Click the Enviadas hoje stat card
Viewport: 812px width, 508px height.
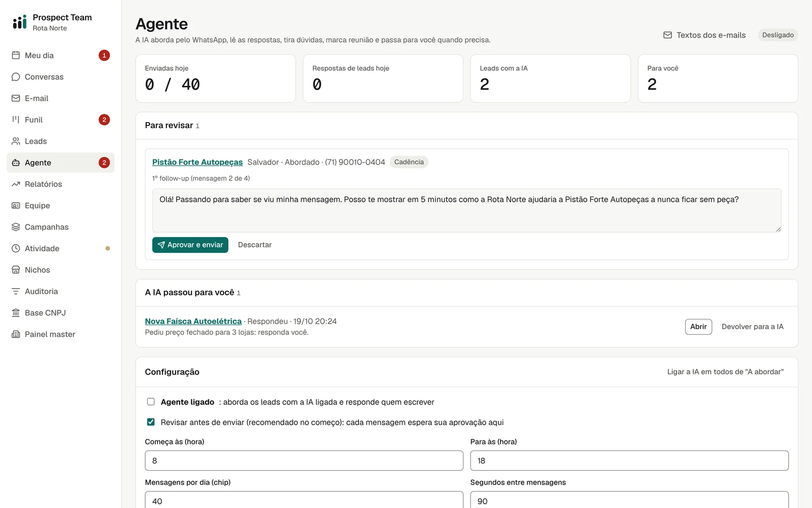tap(216, 79)
